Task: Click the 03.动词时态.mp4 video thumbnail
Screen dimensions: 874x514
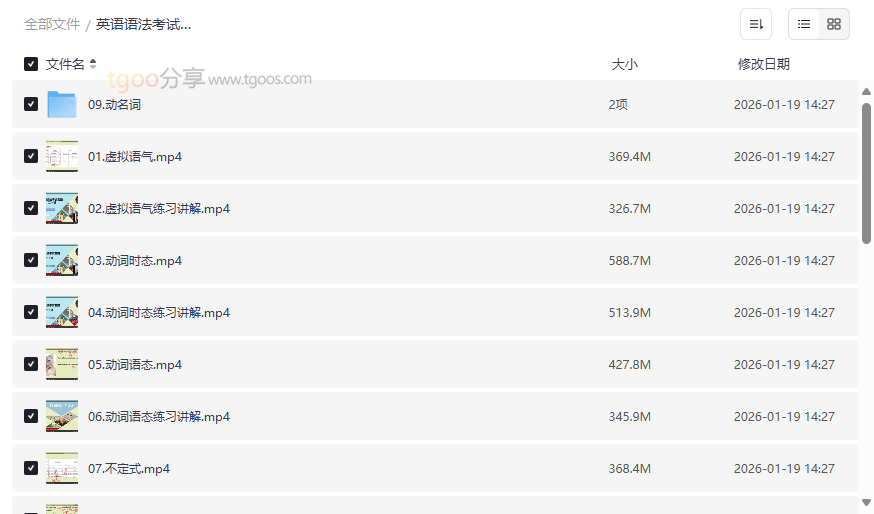Action: coord(62,260)
